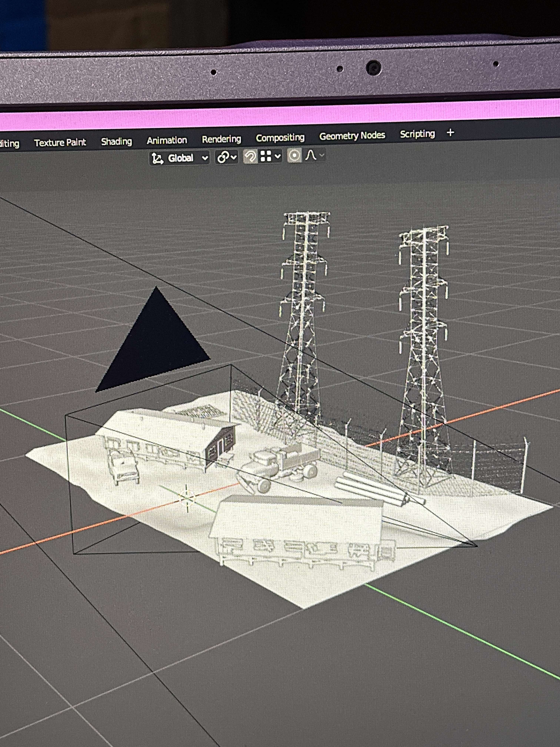
Task: Open the Global transform orientation dropdown
Action: (180, 158)
